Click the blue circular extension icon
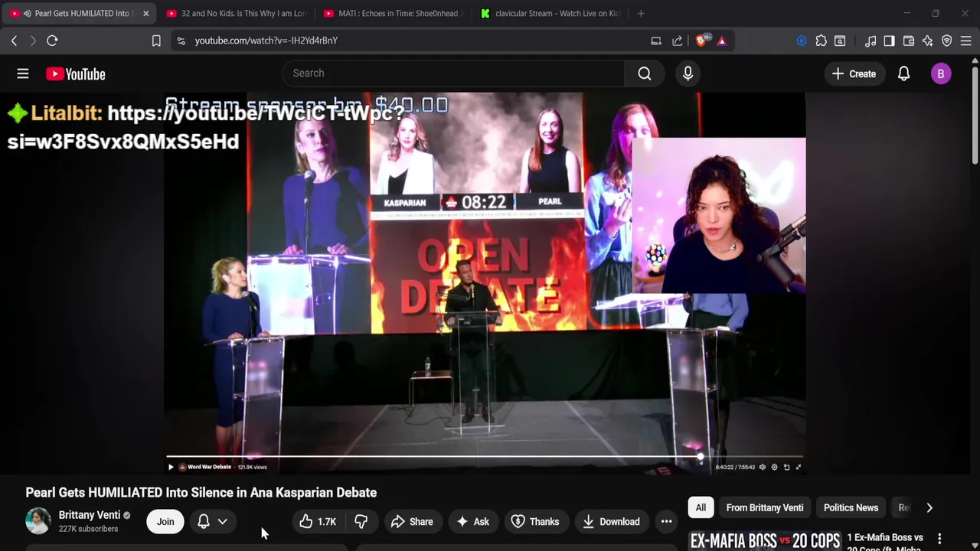Screen dimensions: 980x551 tap(802, 41)
